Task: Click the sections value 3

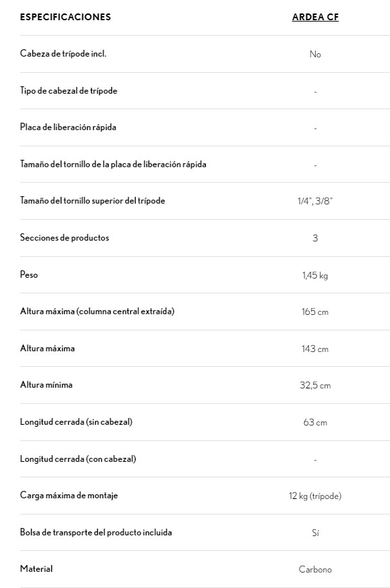Action: pos(315,238)
